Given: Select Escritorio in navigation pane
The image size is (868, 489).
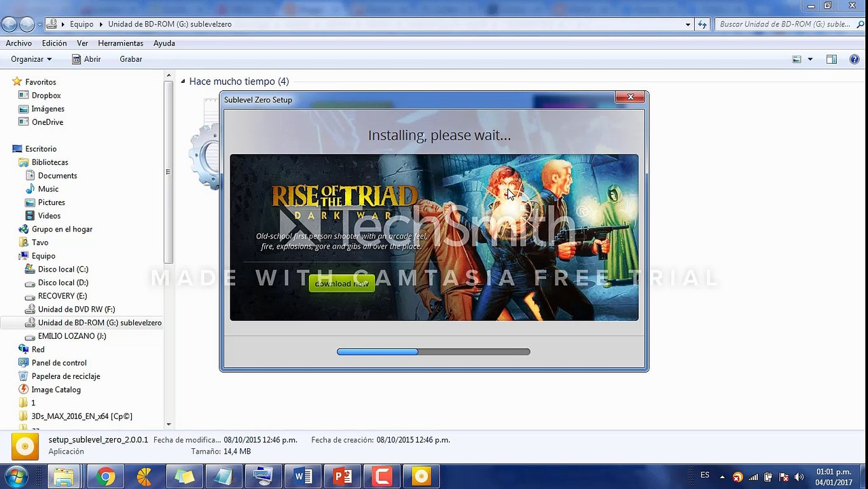Looking at the screenshot, I should click(x=41, y=149).
